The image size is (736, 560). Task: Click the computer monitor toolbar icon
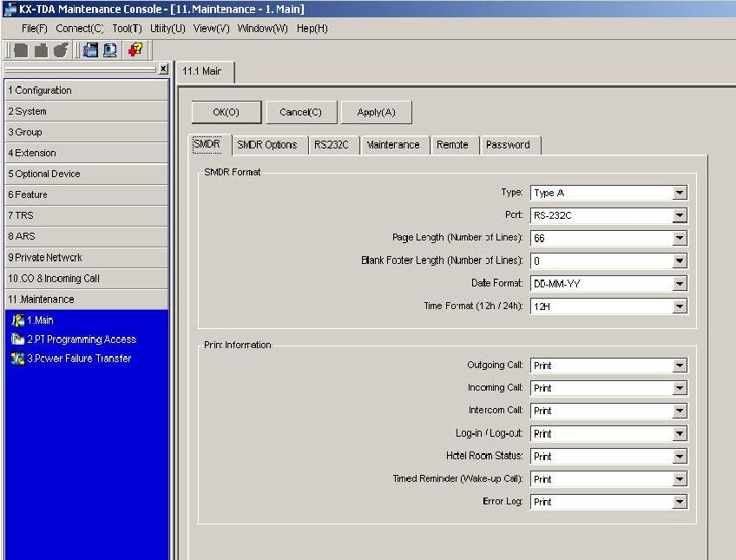110,49
